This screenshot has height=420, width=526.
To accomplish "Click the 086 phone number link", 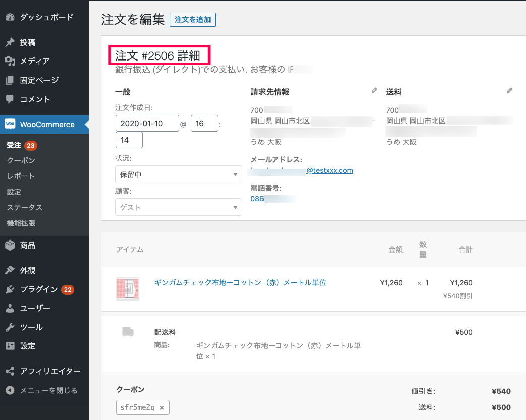I will click(257, 199).
